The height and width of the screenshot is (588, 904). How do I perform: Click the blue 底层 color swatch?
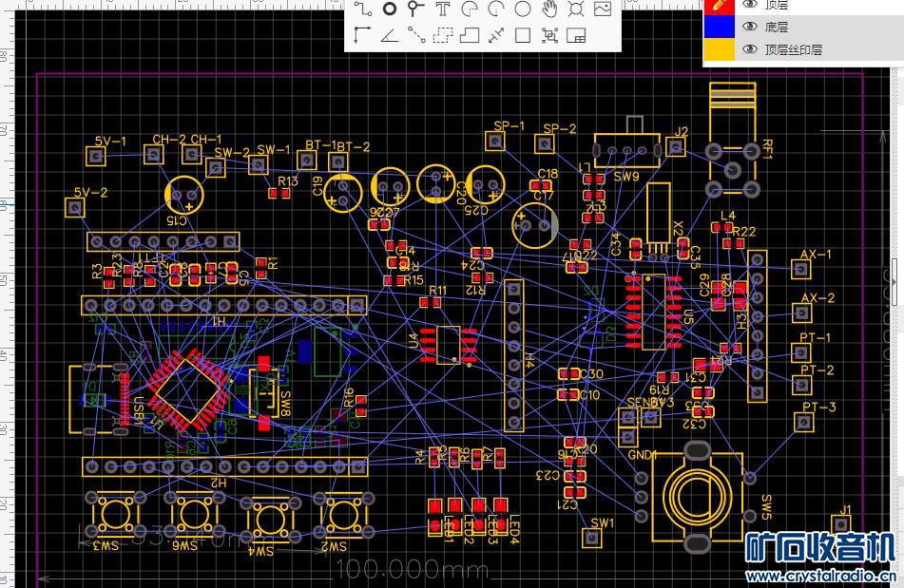721,27
